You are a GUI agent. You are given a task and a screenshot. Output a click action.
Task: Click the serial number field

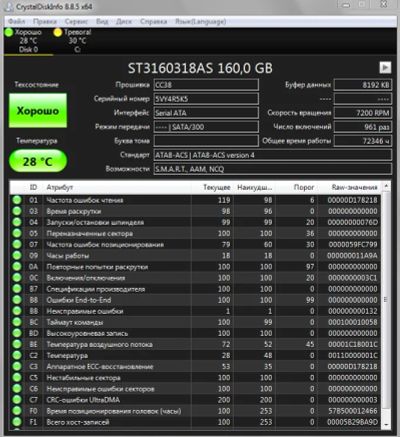(x=206, y=99)
